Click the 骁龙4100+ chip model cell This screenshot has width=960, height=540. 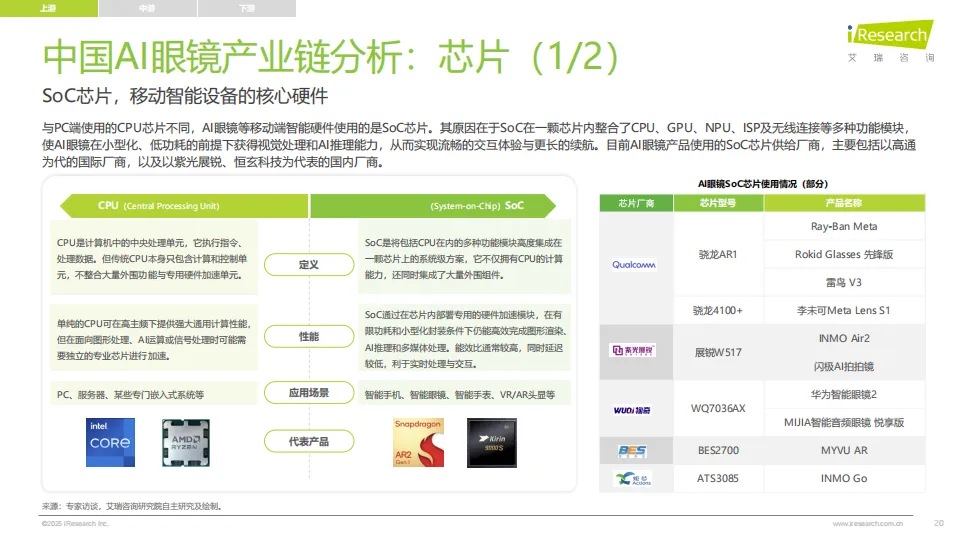718,310
